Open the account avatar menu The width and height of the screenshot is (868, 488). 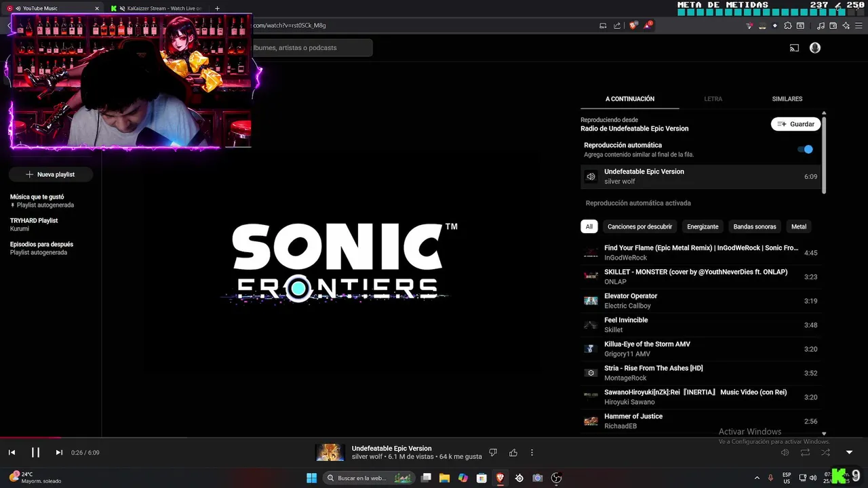click(815, 48)
